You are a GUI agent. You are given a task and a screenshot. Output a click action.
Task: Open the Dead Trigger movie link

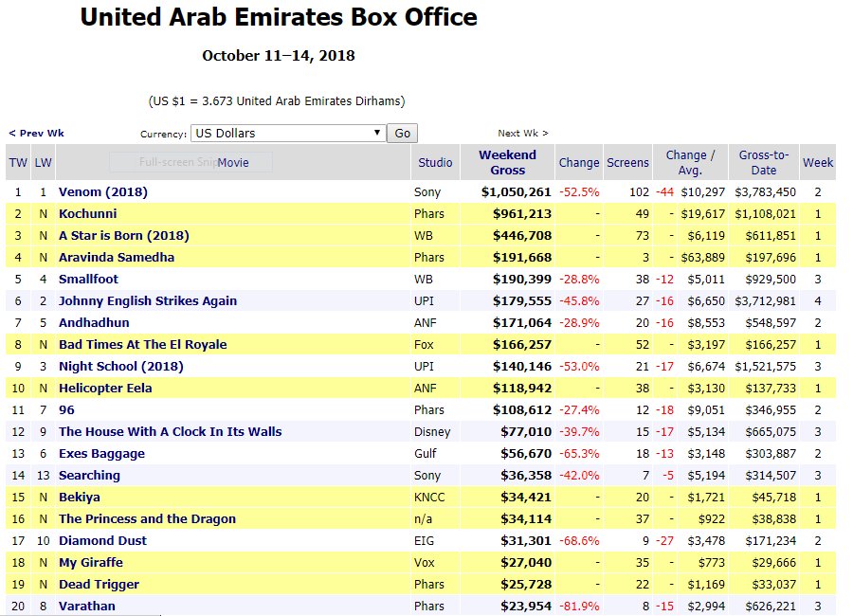click(99, 584)
